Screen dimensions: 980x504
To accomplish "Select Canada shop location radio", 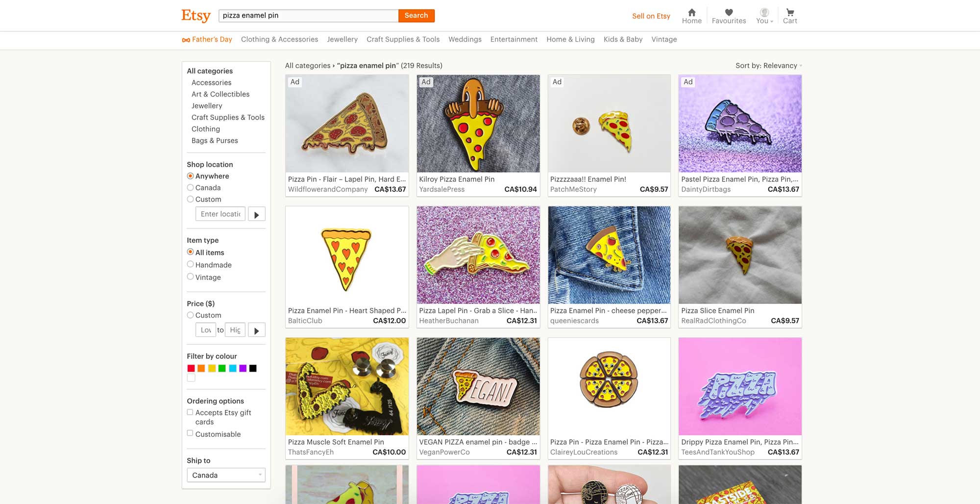I will [x=190, y=187].
